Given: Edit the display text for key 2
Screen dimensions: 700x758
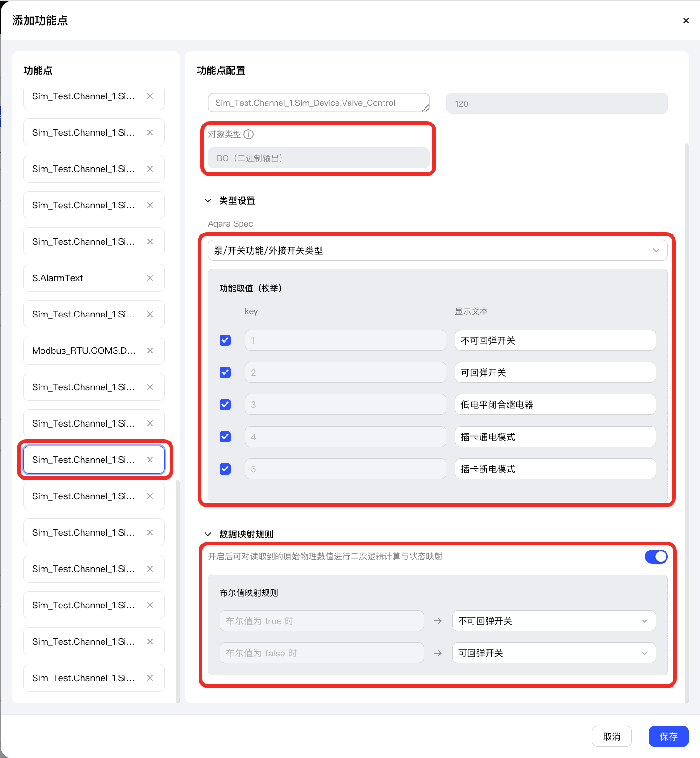Looking at the screenshot, I should (555, 372).
